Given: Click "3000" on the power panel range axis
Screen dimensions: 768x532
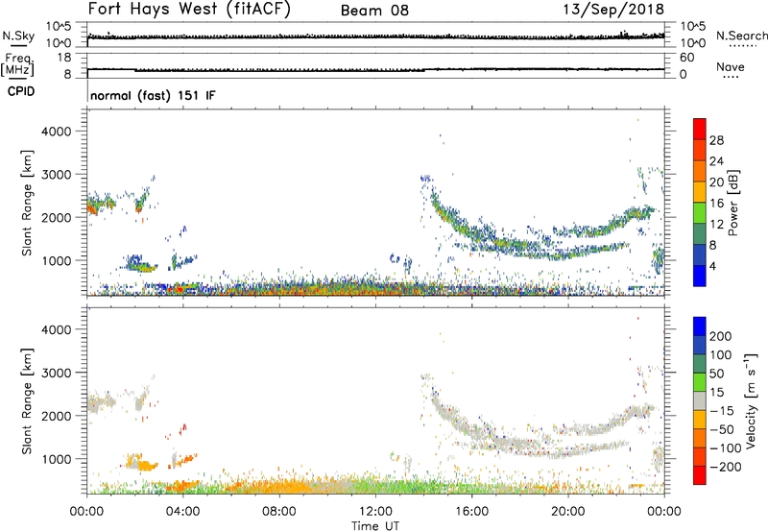Looking at the screenshot, I should tap(57, 175).
